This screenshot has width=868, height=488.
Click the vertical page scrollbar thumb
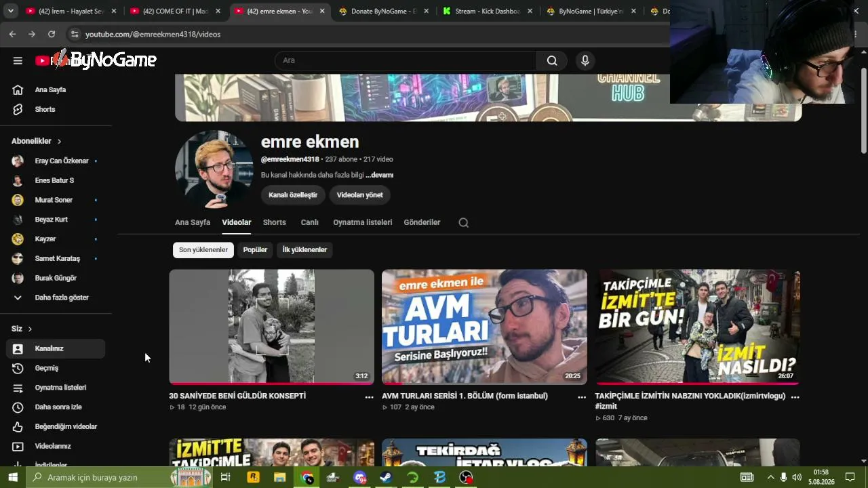click(x=863, y=111)
